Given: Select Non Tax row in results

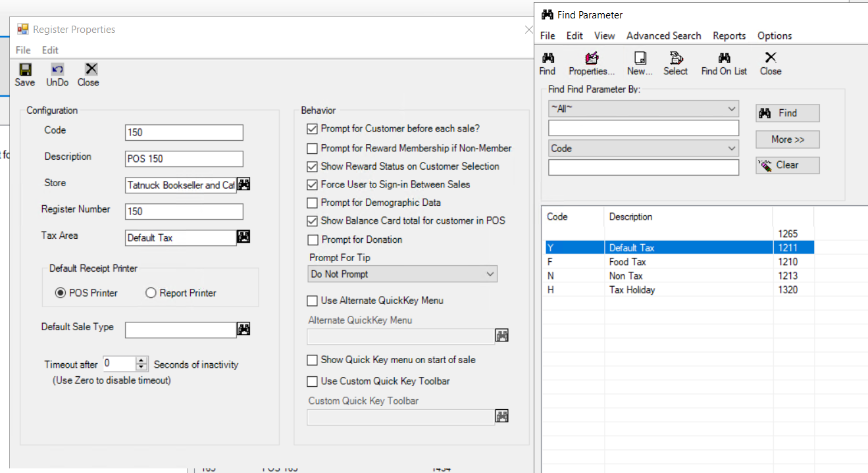Looking at the screenshot, I should pos(680,276).
